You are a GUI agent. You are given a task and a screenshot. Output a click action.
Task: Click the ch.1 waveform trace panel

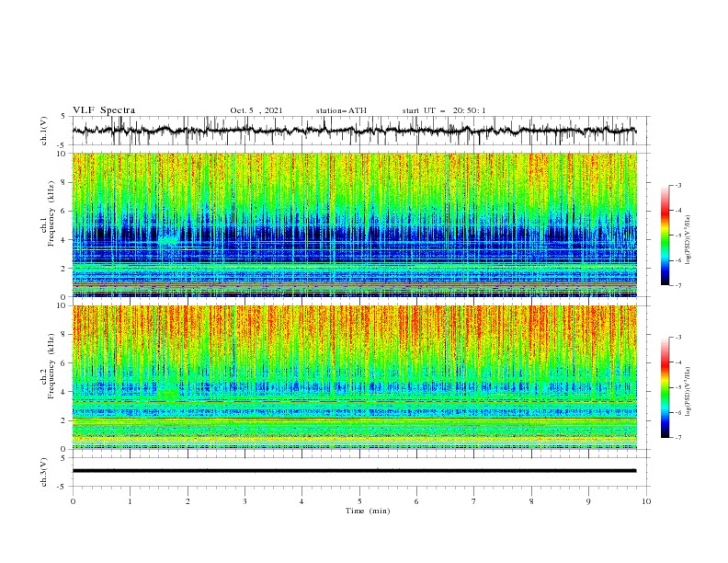(361, 131)
